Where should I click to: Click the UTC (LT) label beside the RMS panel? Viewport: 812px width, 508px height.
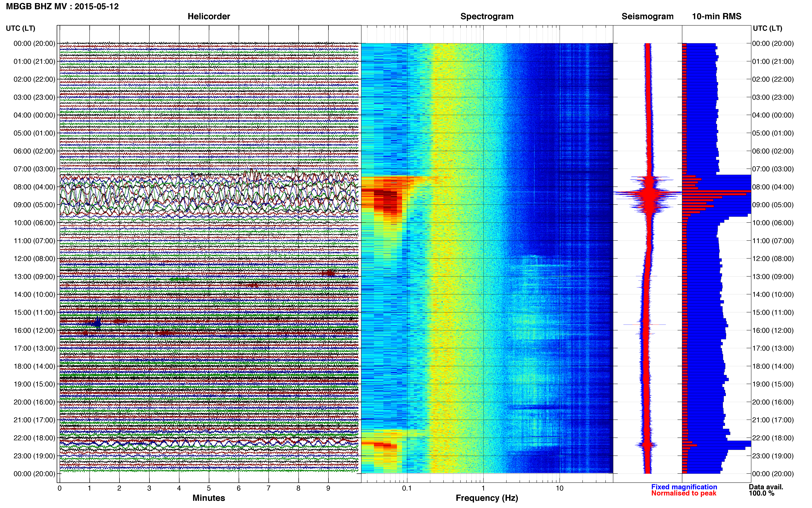click(767, 28)
